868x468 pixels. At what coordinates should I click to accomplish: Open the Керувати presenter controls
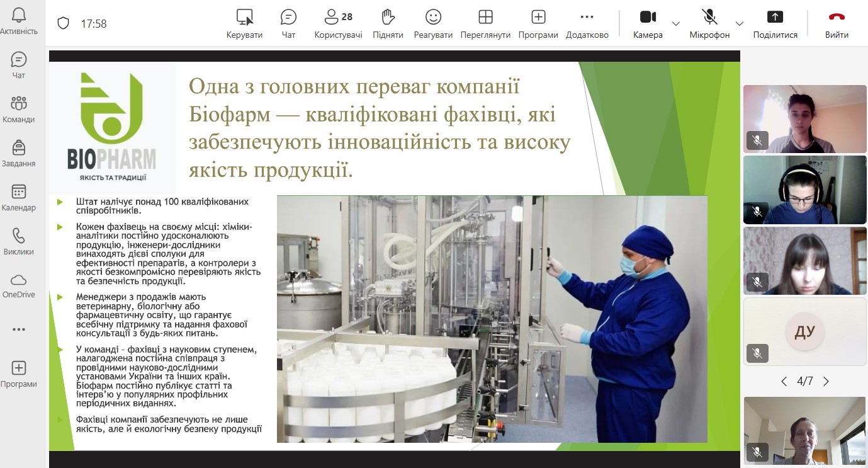[244, 24]
